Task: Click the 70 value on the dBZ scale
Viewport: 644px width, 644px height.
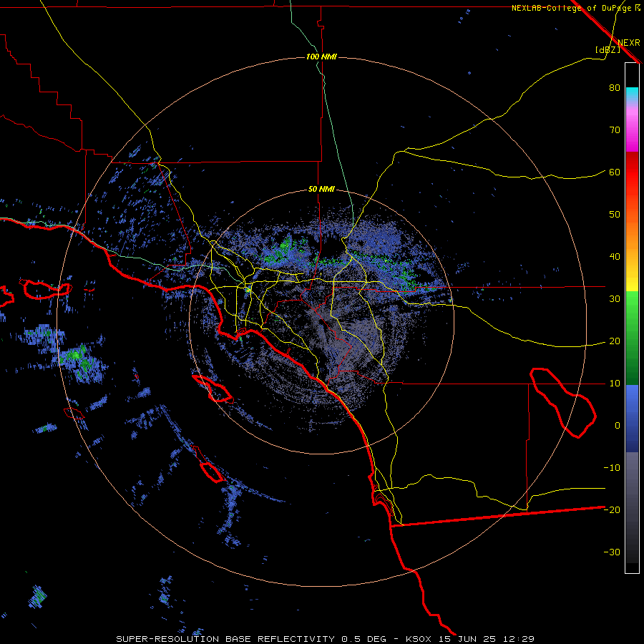Action: [x=615, y=130]
